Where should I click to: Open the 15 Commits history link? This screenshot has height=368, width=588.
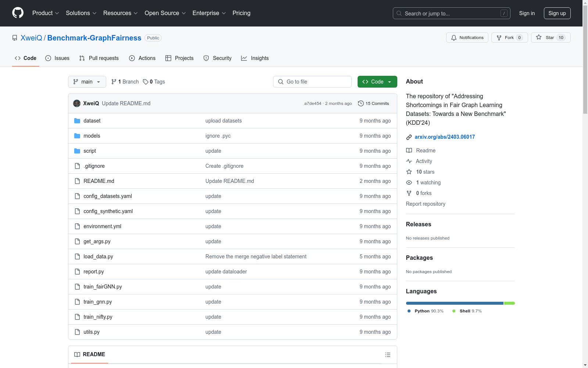[x=373, y=103]
